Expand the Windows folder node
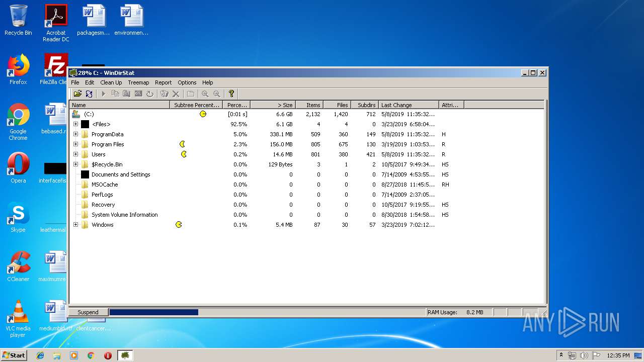This screenshot has height=362, width=644. click(x=75, y=225)
